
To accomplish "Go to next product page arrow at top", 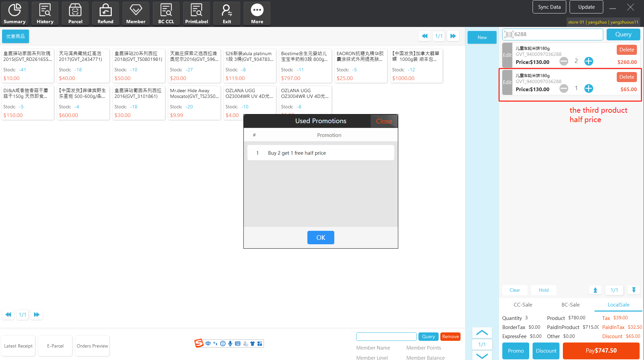I will tap(453, 36).
